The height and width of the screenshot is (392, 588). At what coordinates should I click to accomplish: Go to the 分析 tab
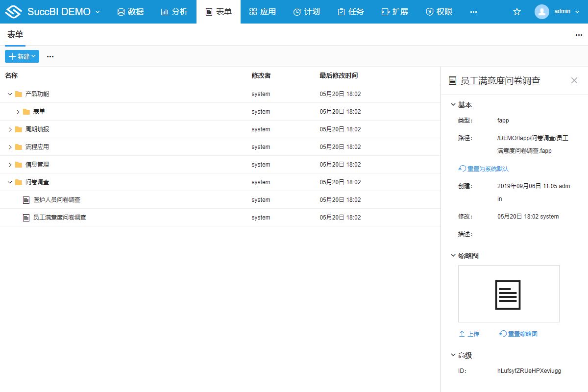coord(174,12)
